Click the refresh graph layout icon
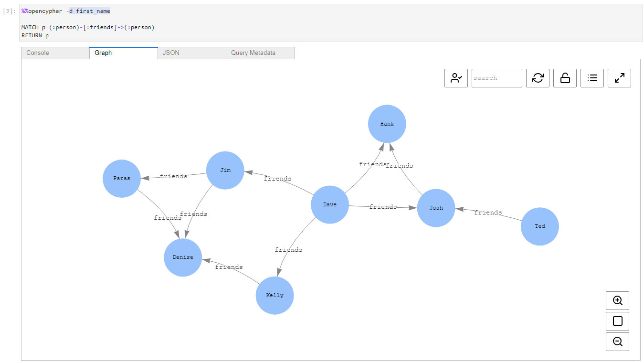The height and width of the screenshot is (363, 644). 538,78
